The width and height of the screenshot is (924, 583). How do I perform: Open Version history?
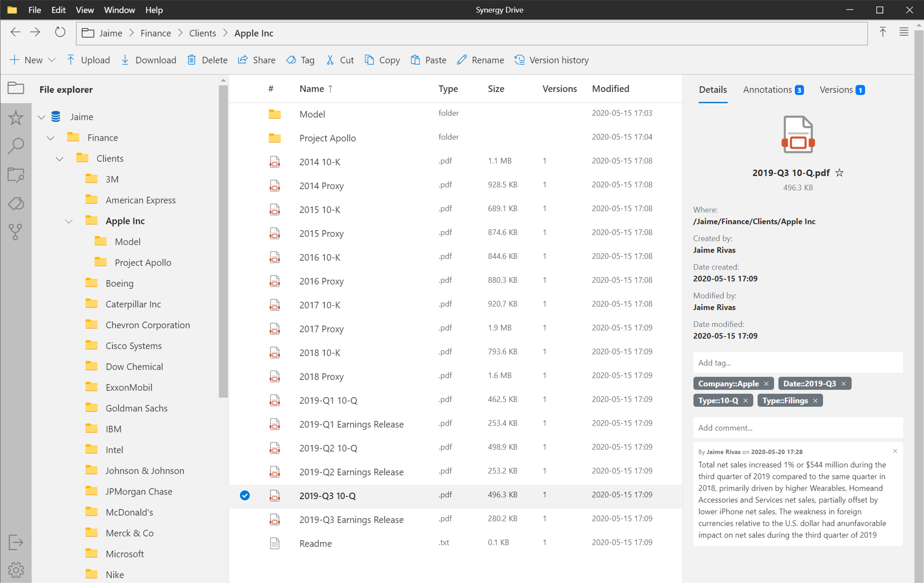pyautogui.click(x=552, y=60)
